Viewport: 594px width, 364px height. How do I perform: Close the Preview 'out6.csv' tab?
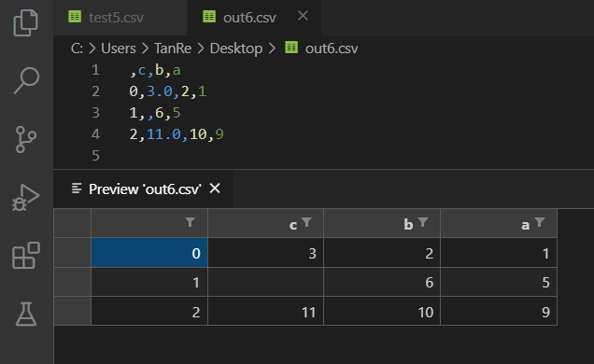(x=215, y=188)
